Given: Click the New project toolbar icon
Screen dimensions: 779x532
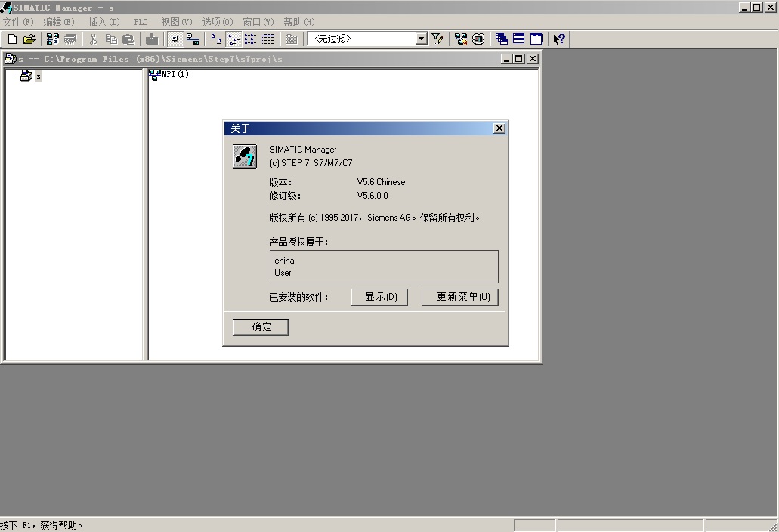Looking at the screenshot, I should [x=12, y=39].
